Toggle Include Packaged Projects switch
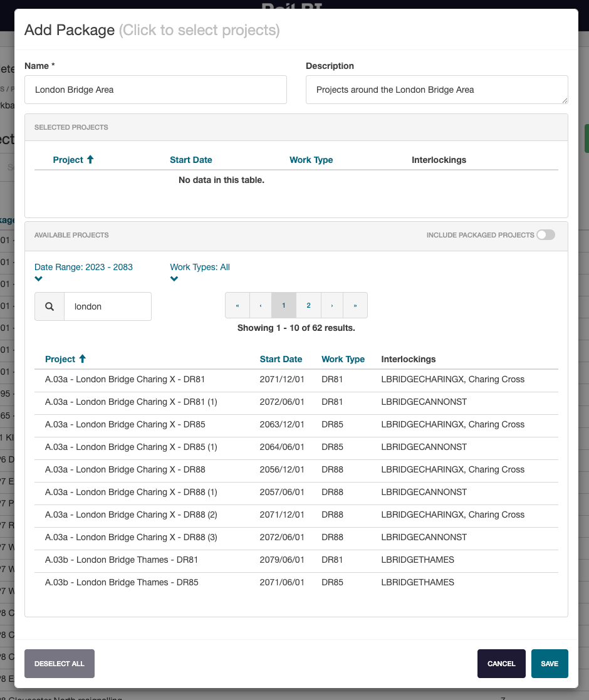 click(x=545, y=235)
